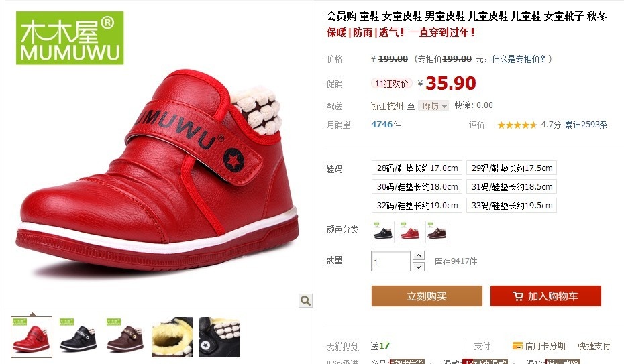Screen dimensions: 624x364
Task: Click the credit card 信用卡分期 icon
Action: tap(517, 346)
